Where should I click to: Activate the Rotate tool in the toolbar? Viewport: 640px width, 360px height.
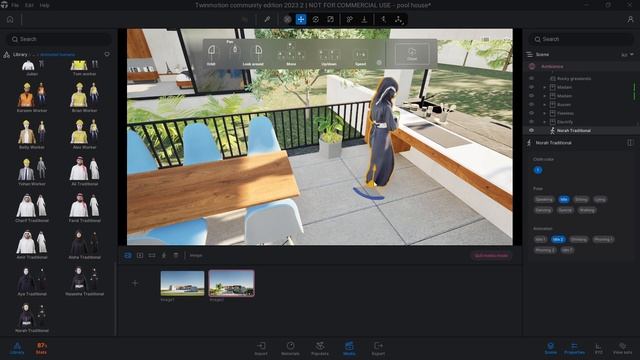point(316,19)
